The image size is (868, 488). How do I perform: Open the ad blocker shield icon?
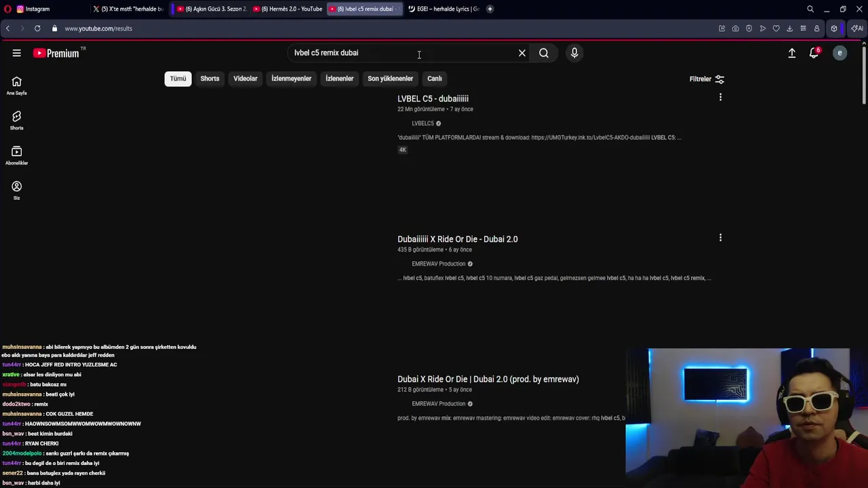click(749, 28)
